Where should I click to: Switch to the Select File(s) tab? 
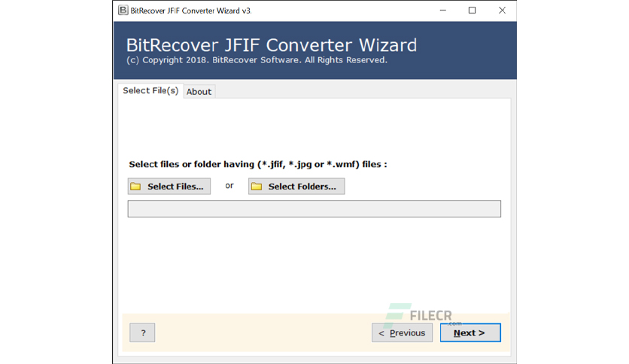pyautogui.click(x=150, y=90)
